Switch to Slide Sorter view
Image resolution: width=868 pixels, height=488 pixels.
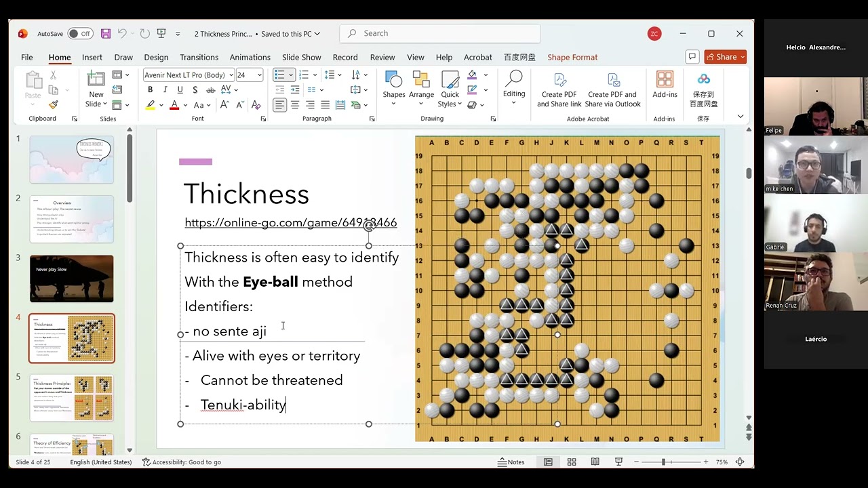(572, 462)
